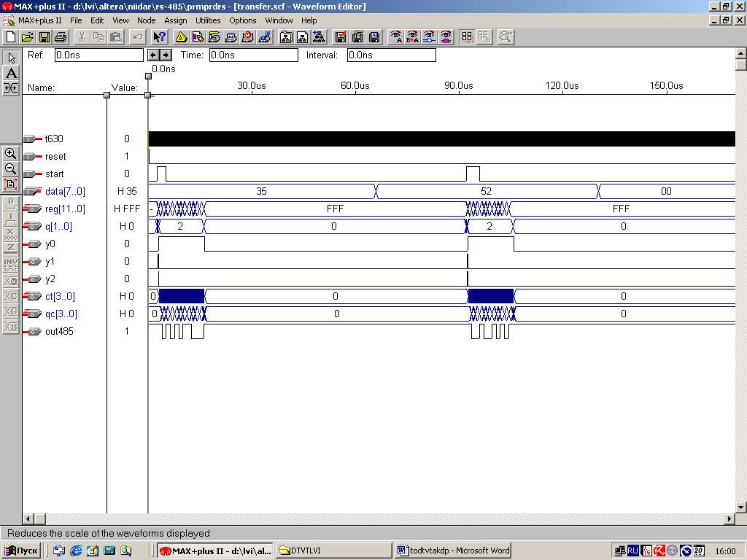
Task: Open Floorplan Editor icon
Action: click(x=197, y=37)
